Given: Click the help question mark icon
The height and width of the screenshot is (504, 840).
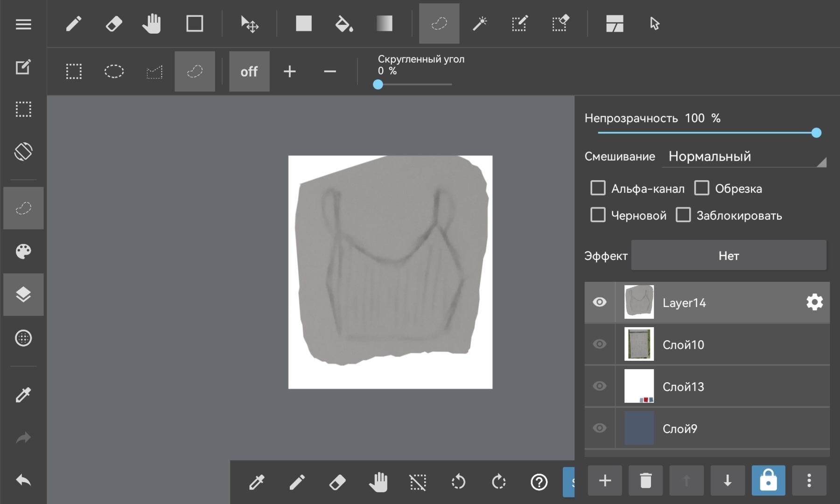Looking at the screenshot, I should pos(539,482).
